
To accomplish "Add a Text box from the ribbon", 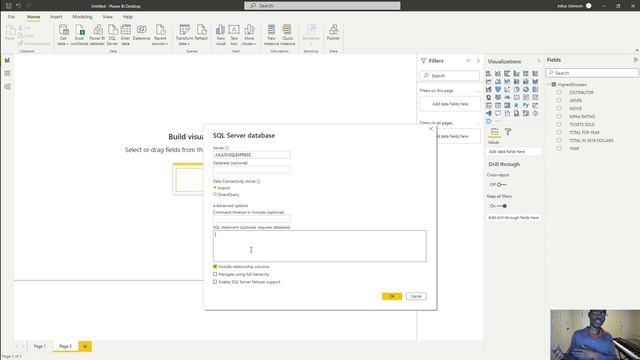I will coord(234,34).
